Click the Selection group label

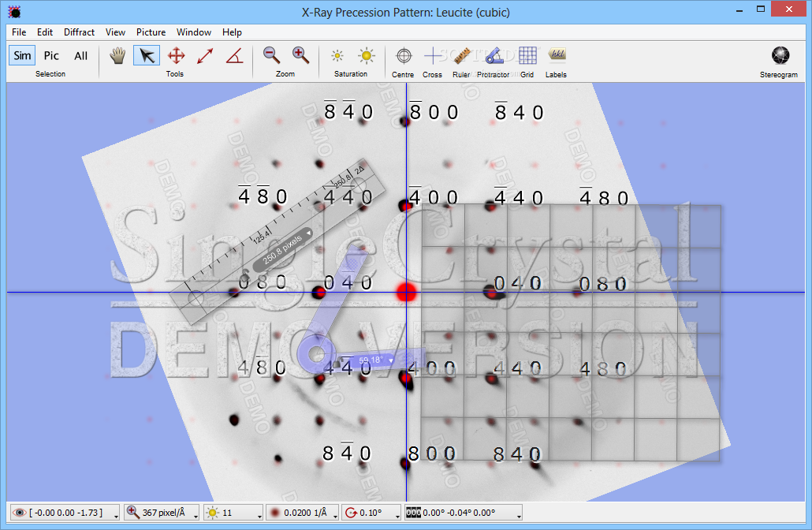coord(50,74)
